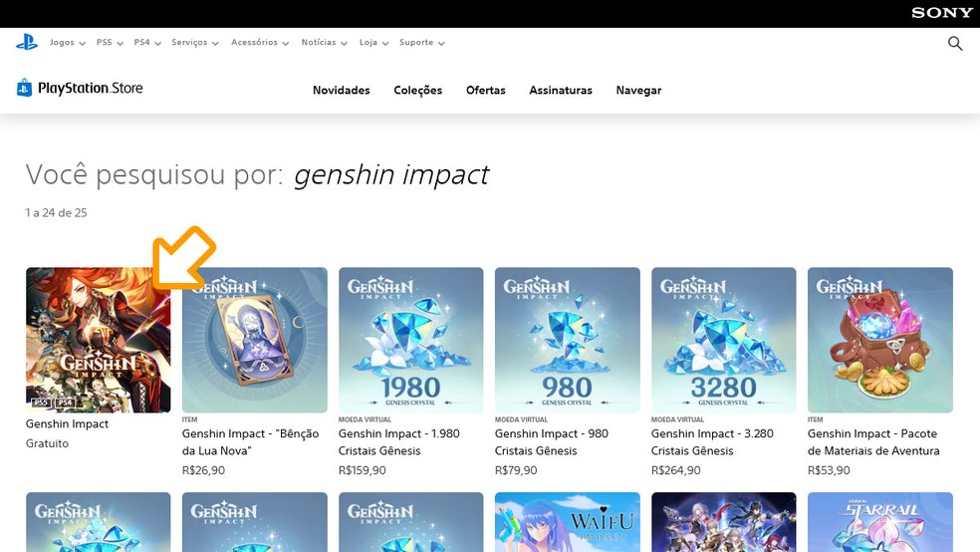This screenshot has width=980, height=552.
Task: Open the 3280 Genesis Crystal thumbnail
Action: click(724, 340)
